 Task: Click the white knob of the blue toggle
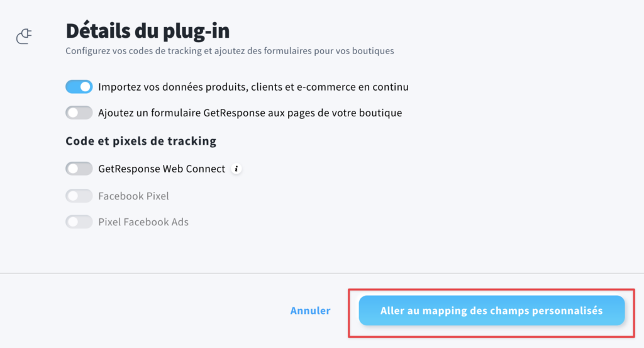pyautogui.click(x=86, y=87)
